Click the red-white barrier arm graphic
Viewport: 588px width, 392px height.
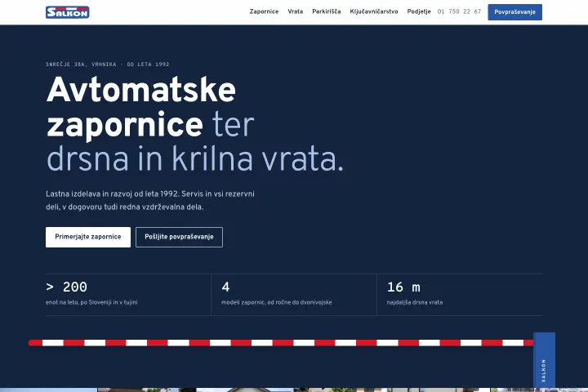[281, 343]
